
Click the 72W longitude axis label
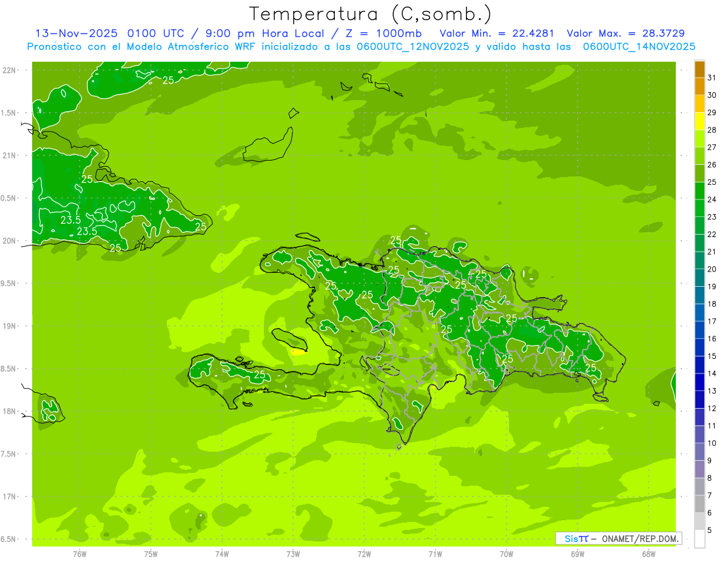(x=364, y=554)
